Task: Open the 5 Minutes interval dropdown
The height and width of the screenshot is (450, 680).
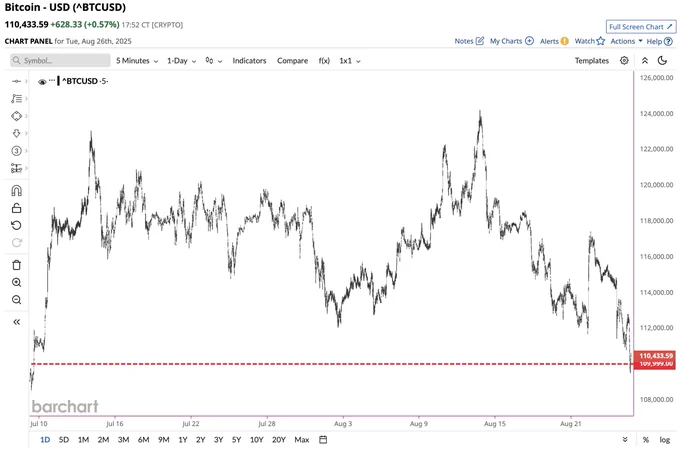Action: click(x=137, y=61)
